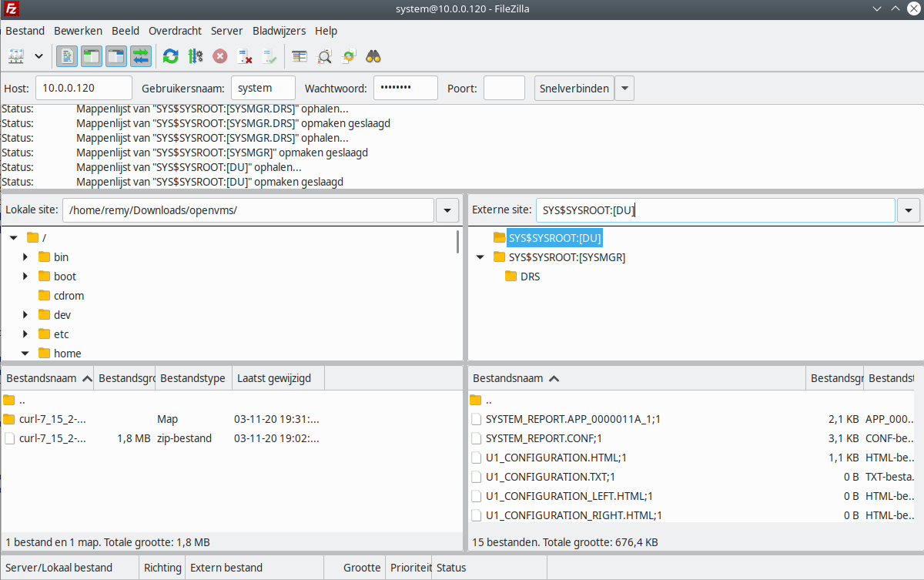Disconnect from the server

245,56
